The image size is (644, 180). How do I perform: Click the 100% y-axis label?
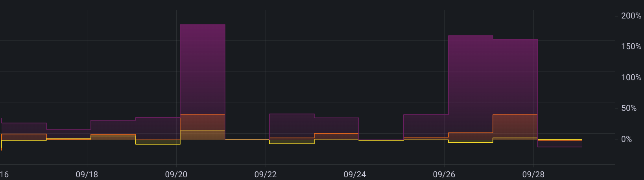631,77
